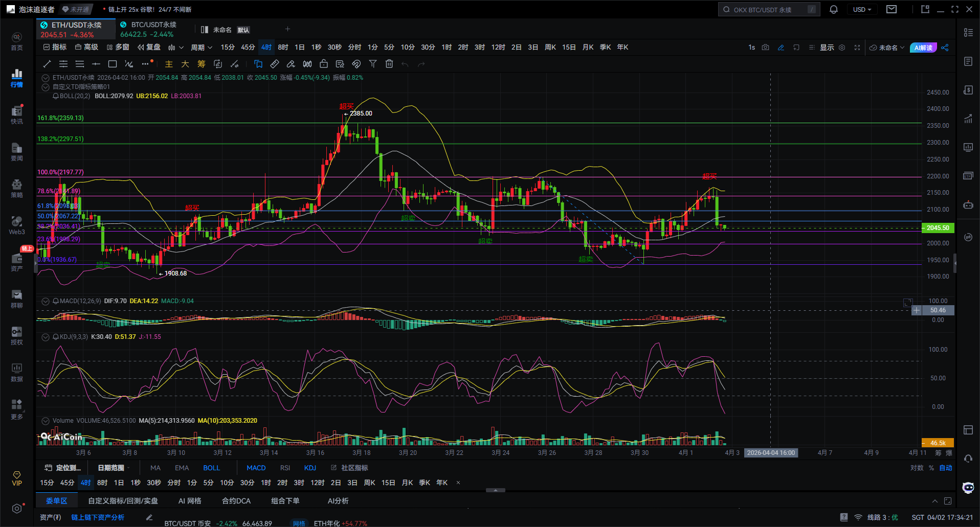980x527 pixels.
Task: Select the ruler measurement tool
Action: click(x=275, y=64)
